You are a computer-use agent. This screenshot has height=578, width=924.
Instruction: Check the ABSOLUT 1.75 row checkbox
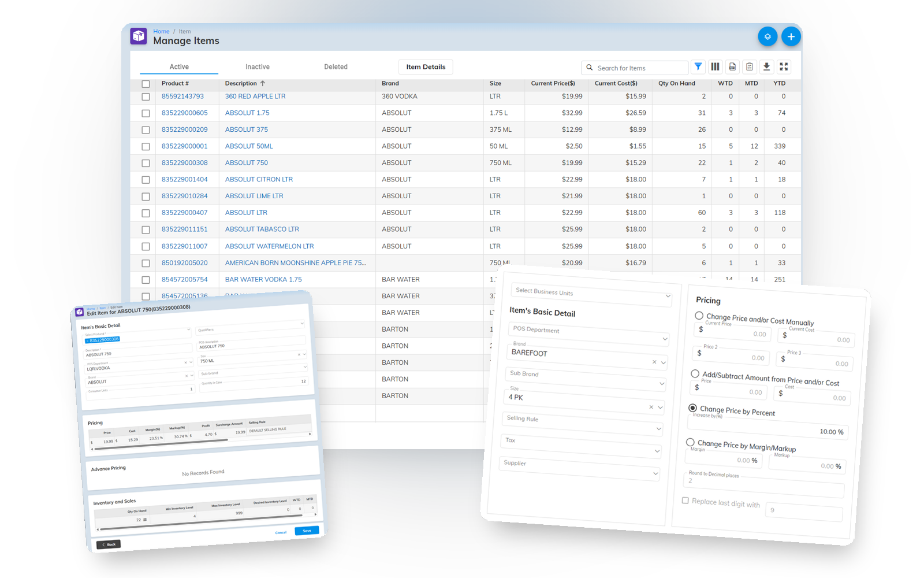coord(146,113)
